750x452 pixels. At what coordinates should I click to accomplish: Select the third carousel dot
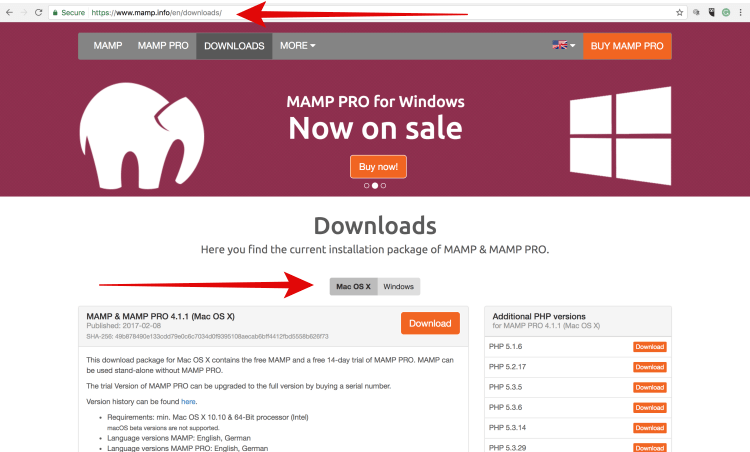(x=383, y=186)
